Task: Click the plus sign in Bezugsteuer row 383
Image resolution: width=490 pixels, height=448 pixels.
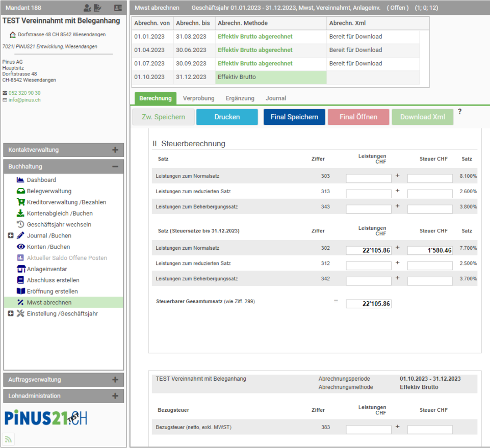Action: point(398,426)
